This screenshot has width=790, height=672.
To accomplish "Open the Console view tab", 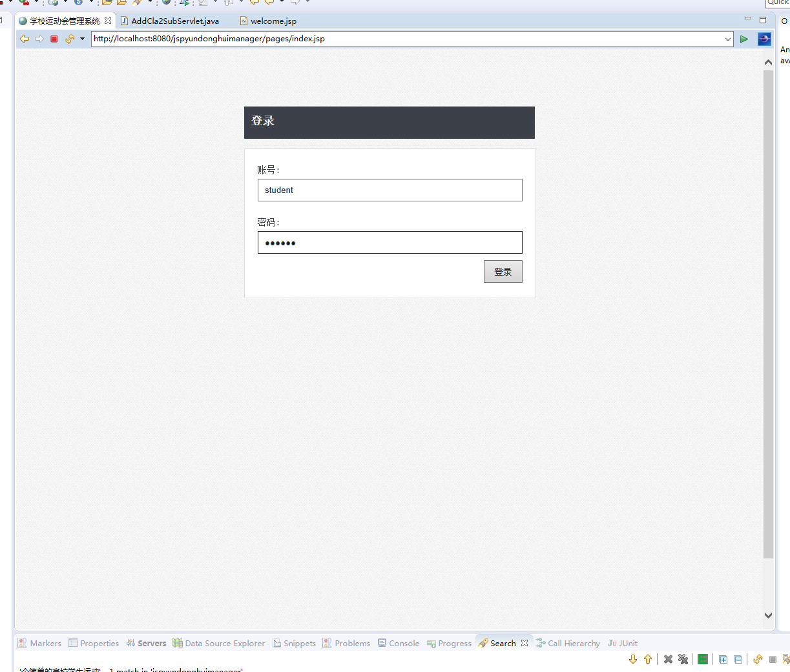I will pyautogui.click(x=399, y=643).
